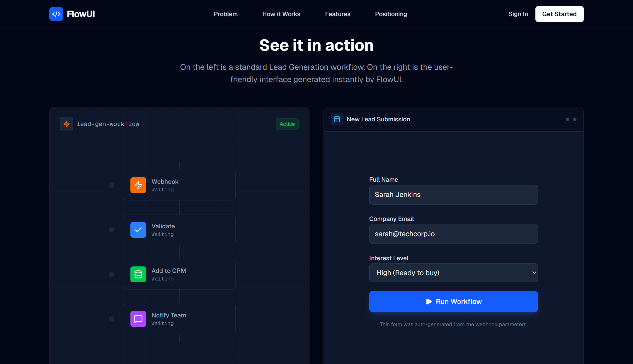The height and width of the screenshot is (364, 633).
Task: Click the Webhook step status node dot
Action: point(111,185)
